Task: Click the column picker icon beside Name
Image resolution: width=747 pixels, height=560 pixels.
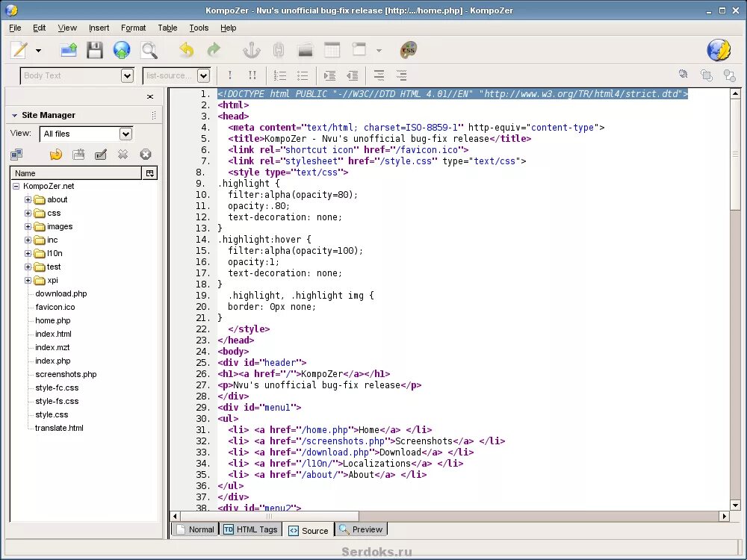Action: (149, 173)
